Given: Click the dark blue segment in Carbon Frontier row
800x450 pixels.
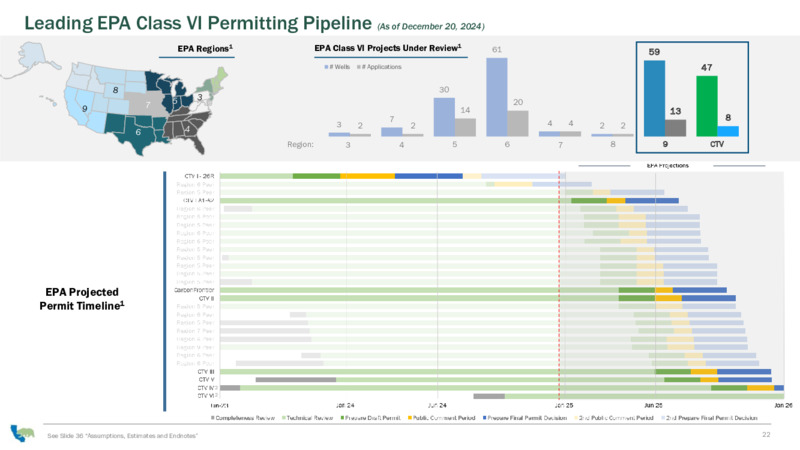Looking at the screenshot, I should (699, 290).
